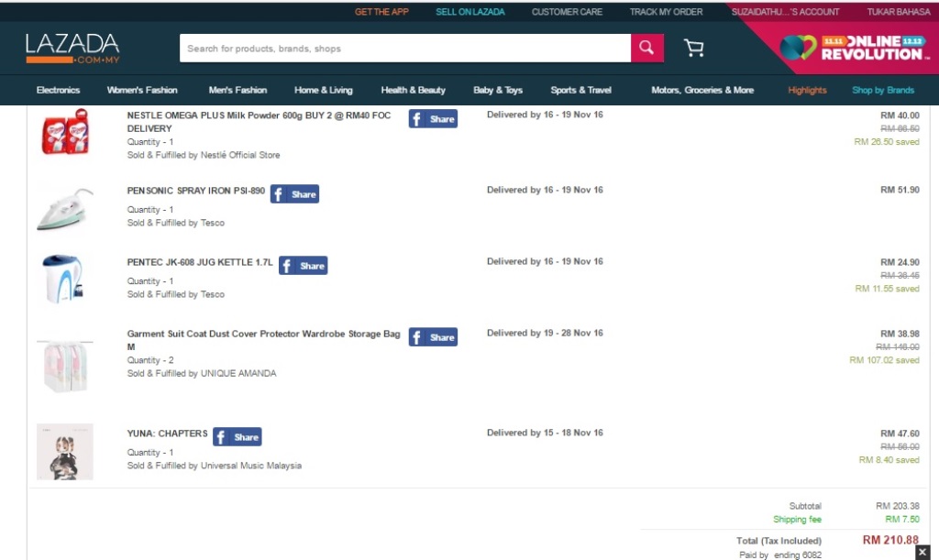Open Nestle Omega Plus Milk Powder title
The image size is (939, 560).
[259, 122]
